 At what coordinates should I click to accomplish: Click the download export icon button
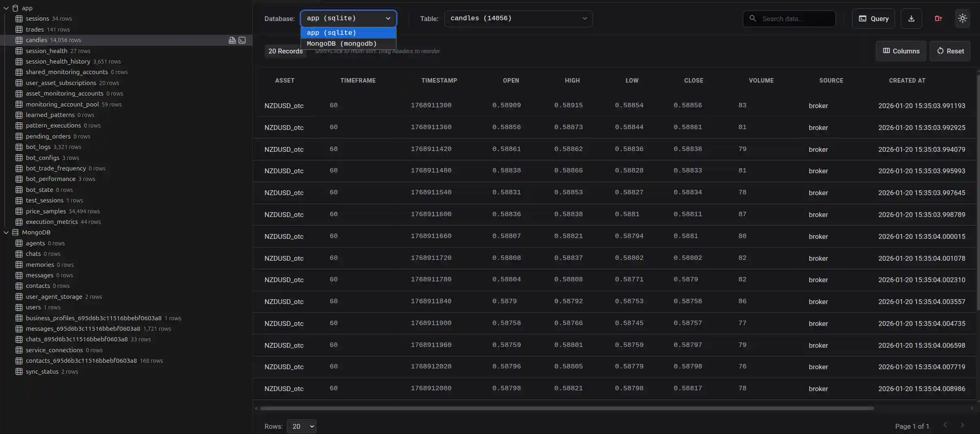[911, 19]
